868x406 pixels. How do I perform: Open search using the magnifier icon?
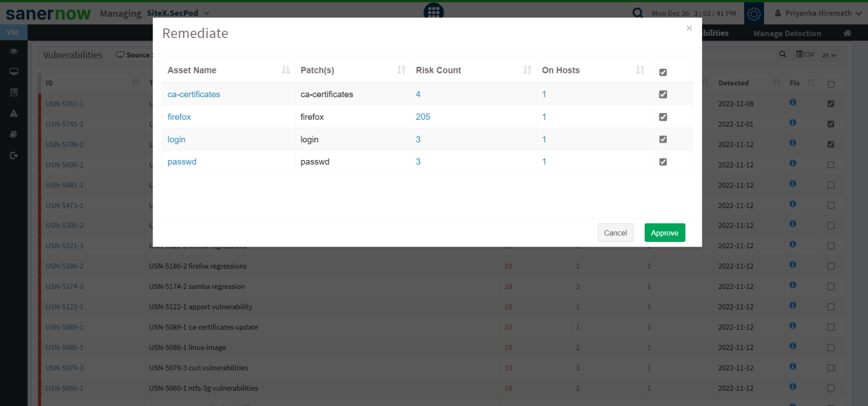[637, 12]
